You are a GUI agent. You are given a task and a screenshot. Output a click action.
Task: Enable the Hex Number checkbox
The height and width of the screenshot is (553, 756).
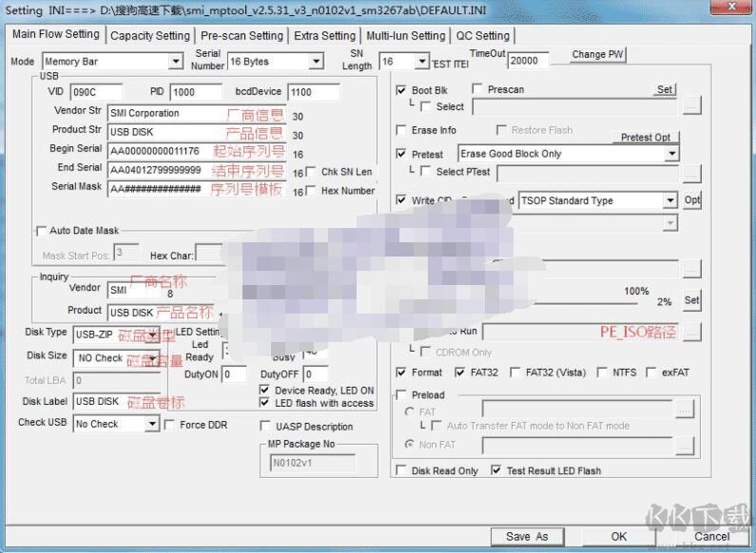pos(311,191)
